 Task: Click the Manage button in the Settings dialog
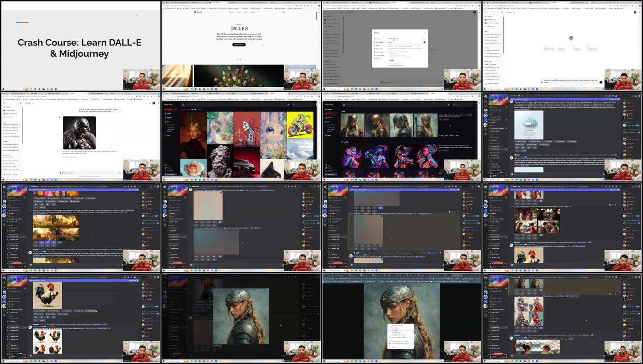tap(391, 60)
